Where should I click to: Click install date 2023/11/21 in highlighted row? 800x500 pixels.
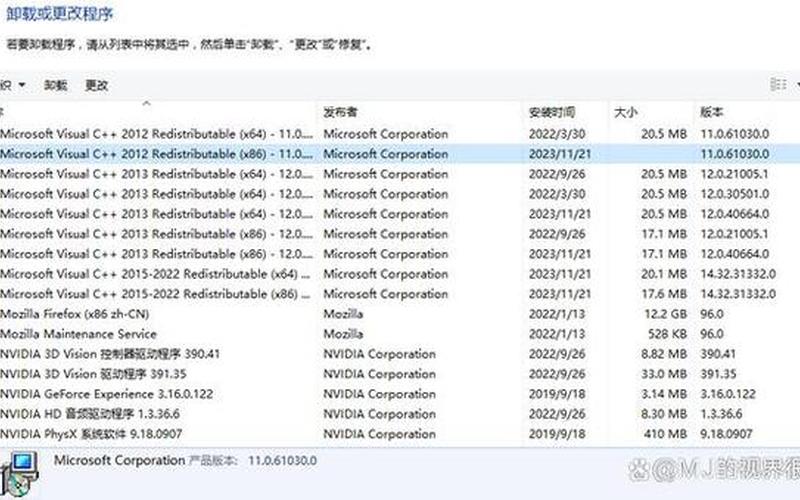(x=560, y=154)
